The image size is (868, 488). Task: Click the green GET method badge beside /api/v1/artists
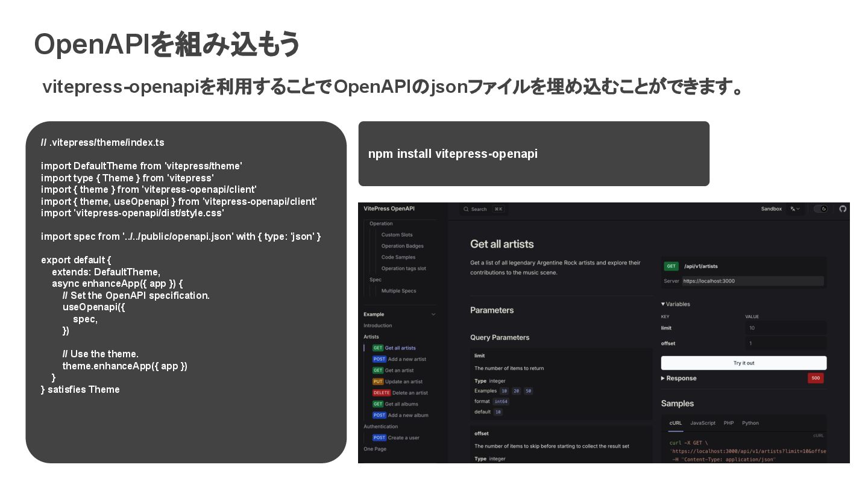tap(671, 266)
